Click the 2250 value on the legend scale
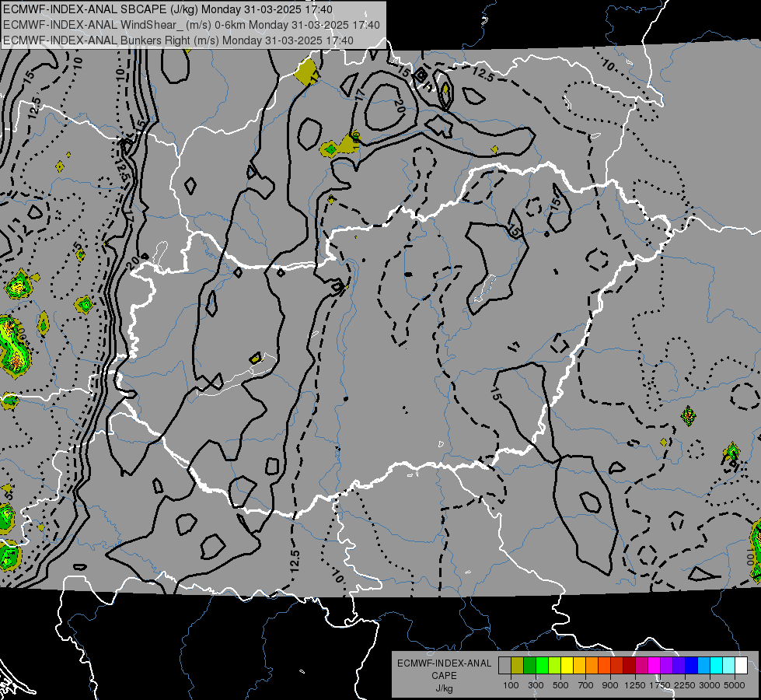This screenshot has height=700, width=761. point(685,685)
